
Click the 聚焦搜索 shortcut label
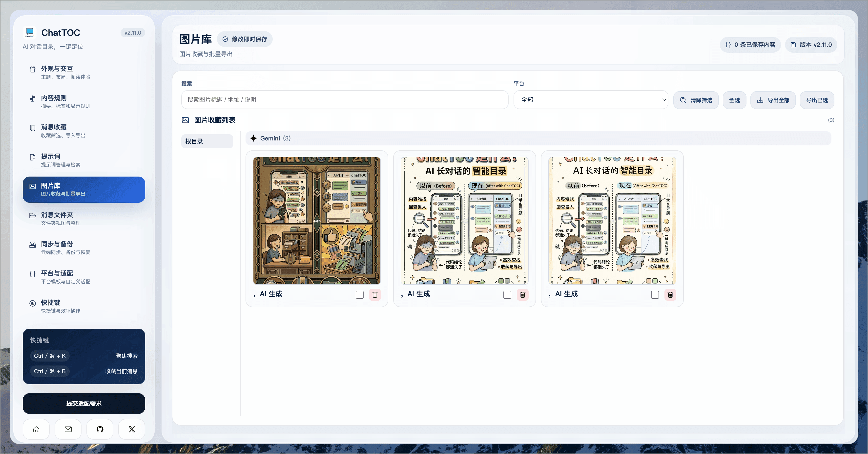click(x=127, y=356)
